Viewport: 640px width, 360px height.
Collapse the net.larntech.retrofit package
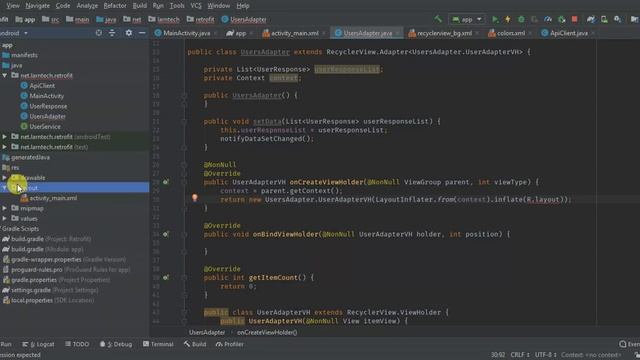[4, 76]
